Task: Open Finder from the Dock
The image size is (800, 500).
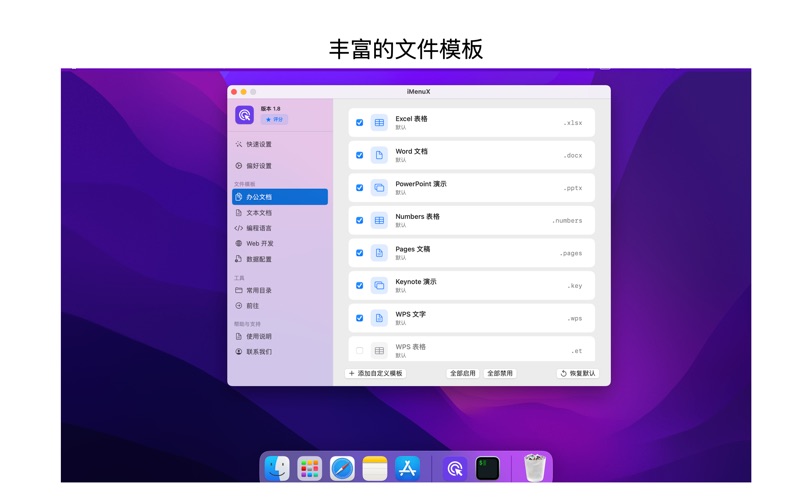Action: 277,468
